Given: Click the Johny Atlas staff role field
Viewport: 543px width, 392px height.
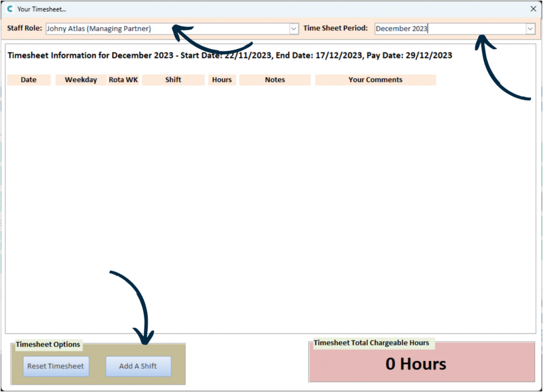Looking at the screenshot, I should [167, 29].
